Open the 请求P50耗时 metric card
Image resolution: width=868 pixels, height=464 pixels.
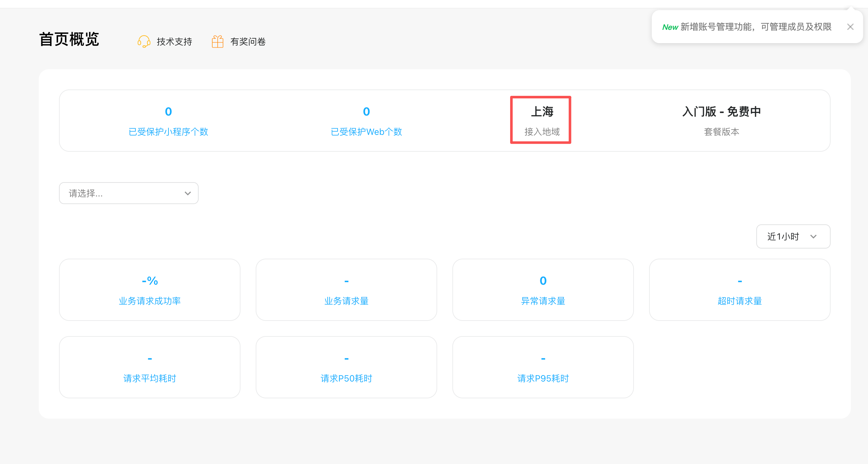click(346, 367)
